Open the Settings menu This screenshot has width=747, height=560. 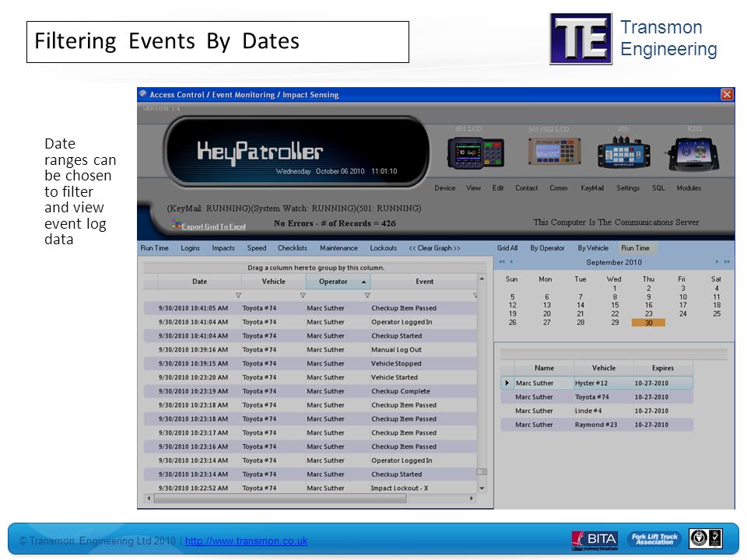coord(628,188)
